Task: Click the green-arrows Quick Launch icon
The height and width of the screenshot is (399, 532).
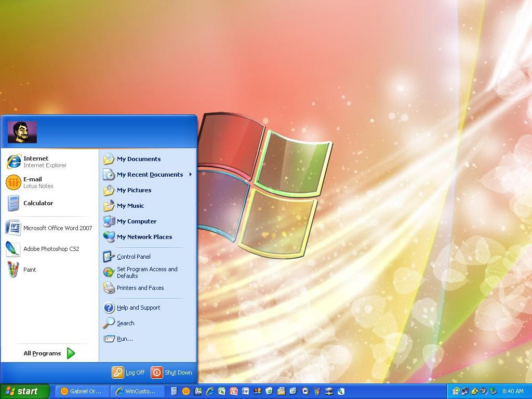Action: point(198,391)
